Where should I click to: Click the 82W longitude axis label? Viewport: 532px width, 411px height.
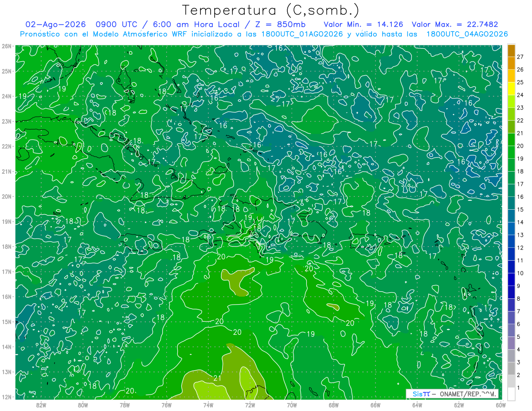[x=41, y=404]
